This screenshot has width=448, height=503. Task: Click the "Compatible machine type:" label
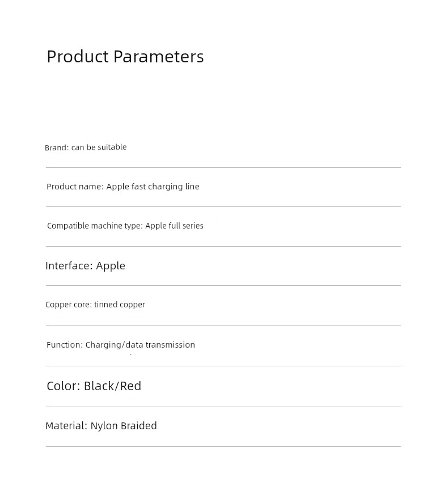tap(95, 226)
